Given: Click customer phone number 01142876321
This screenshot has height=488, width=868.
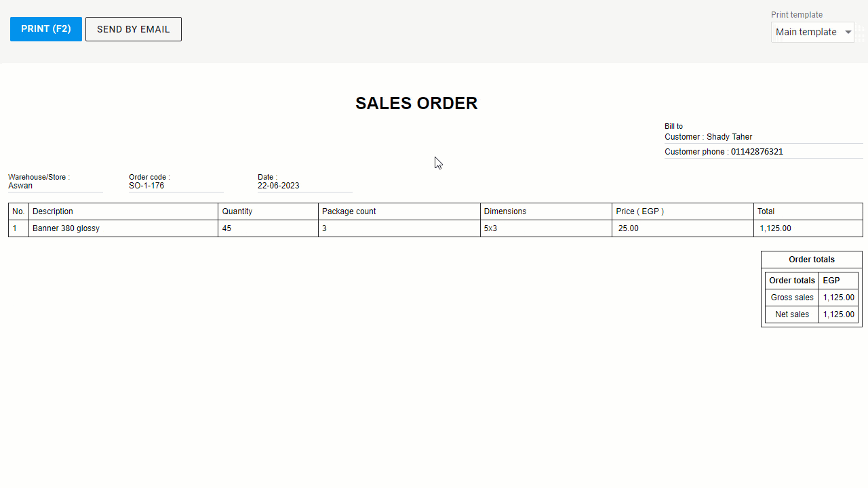Looking at the screenshot, I should coord(757,152).
